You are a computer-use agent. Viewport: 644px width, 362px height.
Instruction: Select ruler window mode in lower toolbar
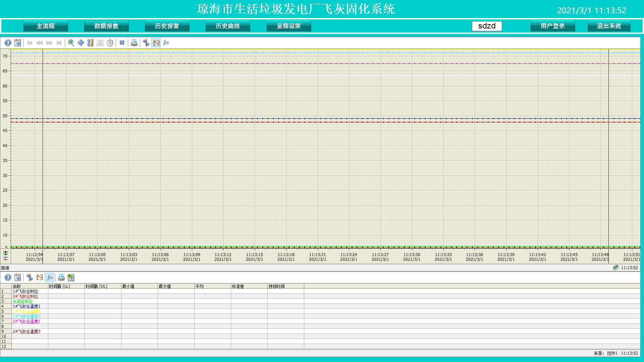(x=30, y=278)
